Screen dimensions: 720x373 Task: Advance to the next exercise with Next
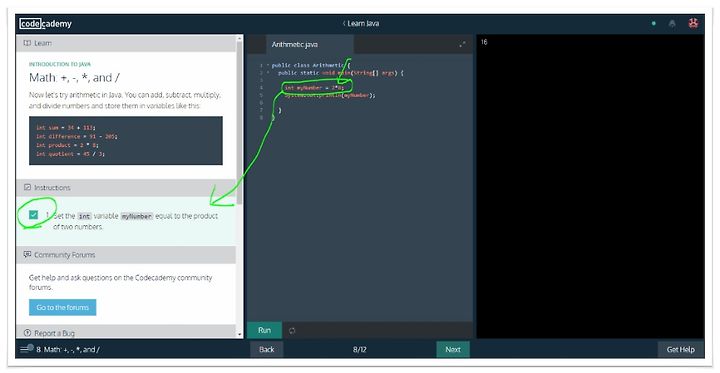tap(453, 350)
